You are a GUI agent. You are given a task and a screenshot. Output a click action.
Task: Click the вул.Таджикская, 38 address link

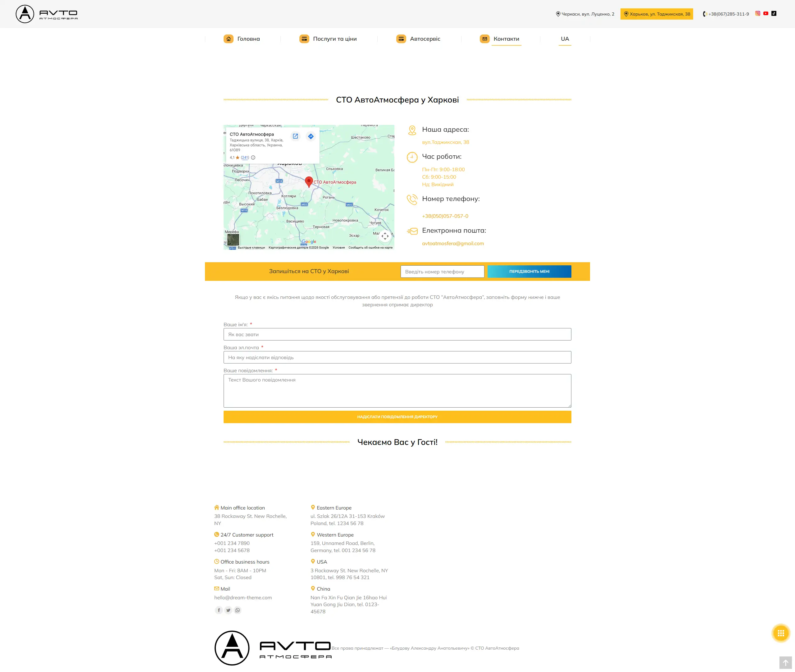click(x=445, y=142)
